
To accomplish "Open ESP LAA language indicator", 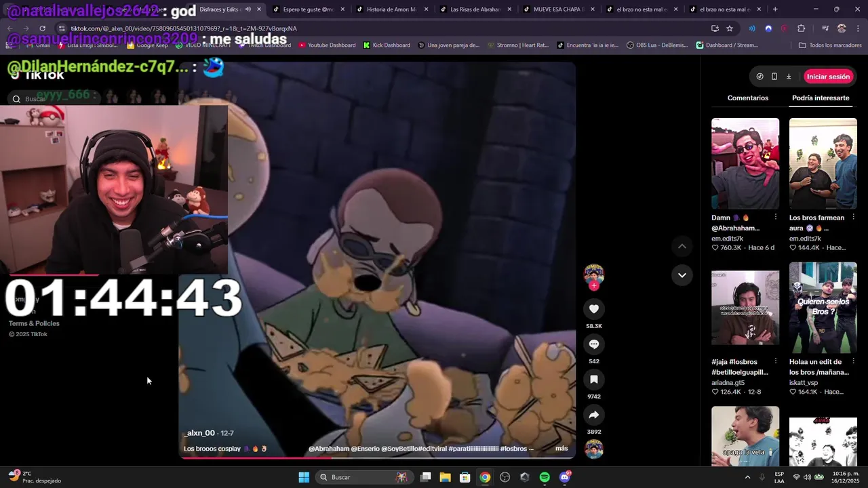I will point(779,477).
